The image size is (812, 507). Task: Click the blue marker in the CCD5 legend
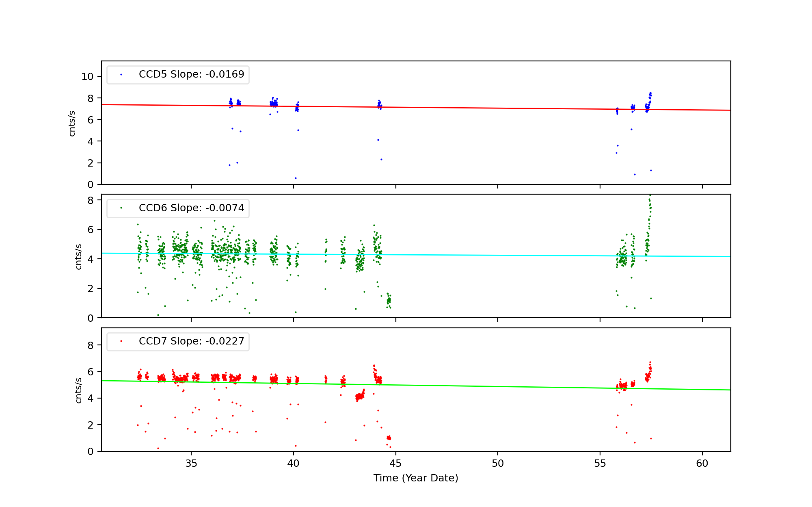[121, 75]
